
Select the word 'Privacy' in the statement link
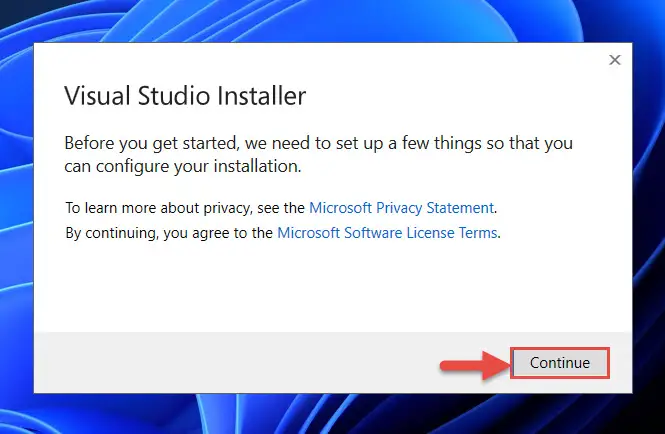pyautogui.click(x=399, y=208)
